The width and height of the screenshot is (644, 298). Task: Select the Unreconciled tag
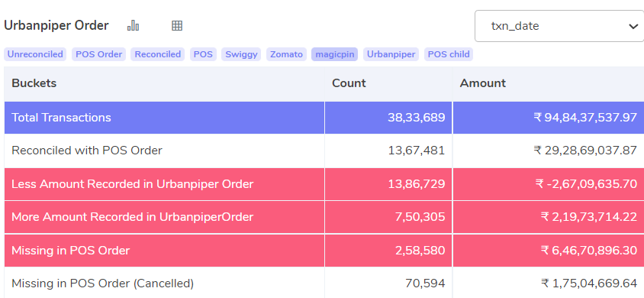[x=35, y=54]
